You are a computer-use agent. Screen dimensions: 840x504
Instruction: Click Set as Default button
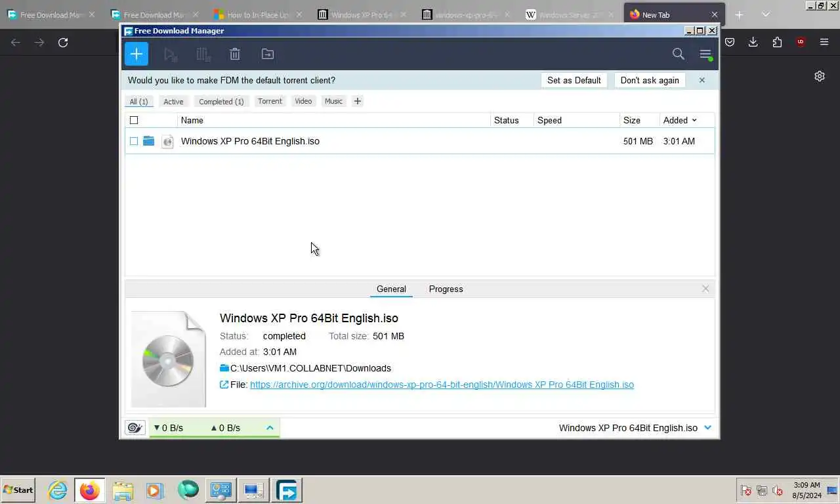[574, 80]
